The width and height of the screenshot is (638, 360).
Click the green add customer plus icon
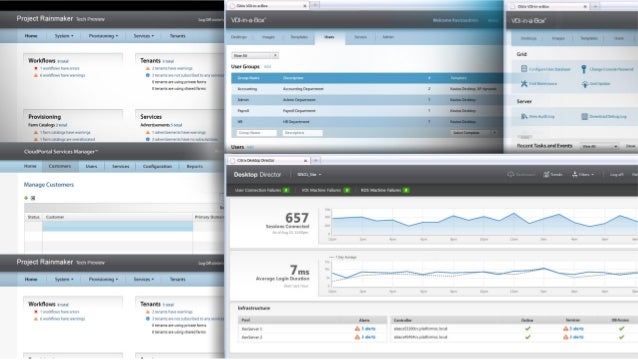pos(26,198)
